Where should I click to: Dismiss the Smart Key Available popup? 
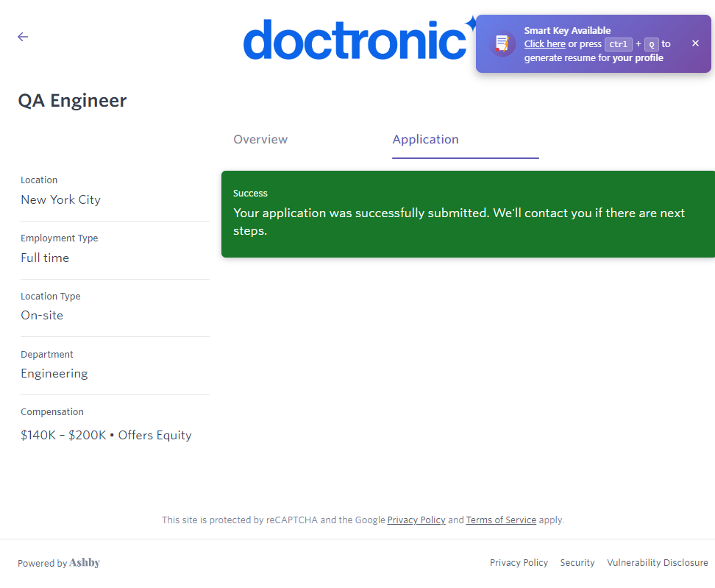tap(695, 43)
